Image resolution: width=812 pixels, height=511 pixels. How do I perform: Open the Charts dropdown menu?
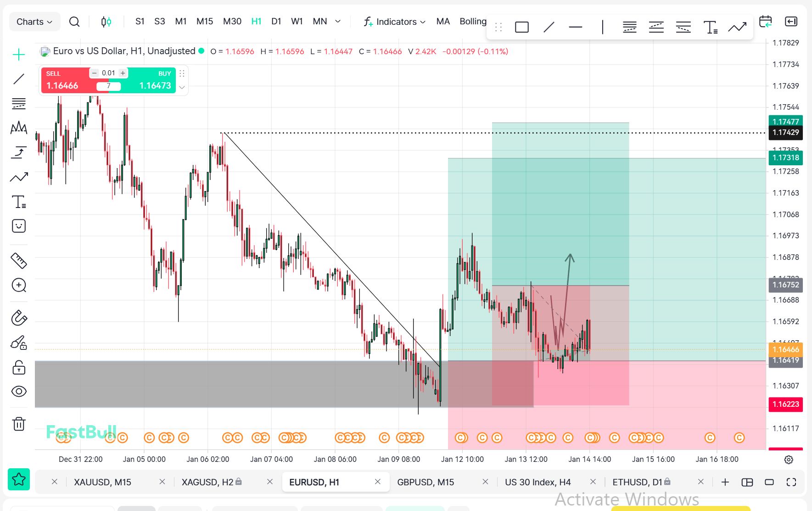[x=34, y=22]
